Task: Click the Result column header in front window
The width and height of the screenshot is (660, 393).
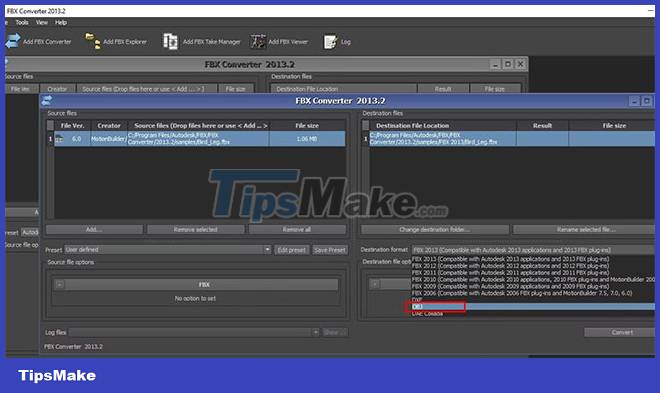Action: pos(542,125)
